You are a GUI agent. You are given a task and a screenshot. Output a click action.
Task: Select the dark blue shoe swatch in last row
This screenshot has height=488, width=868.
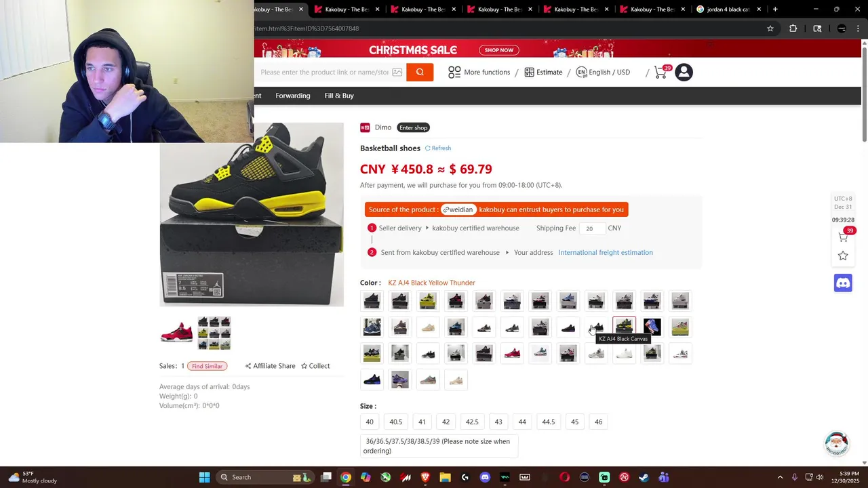click(372, 379)
